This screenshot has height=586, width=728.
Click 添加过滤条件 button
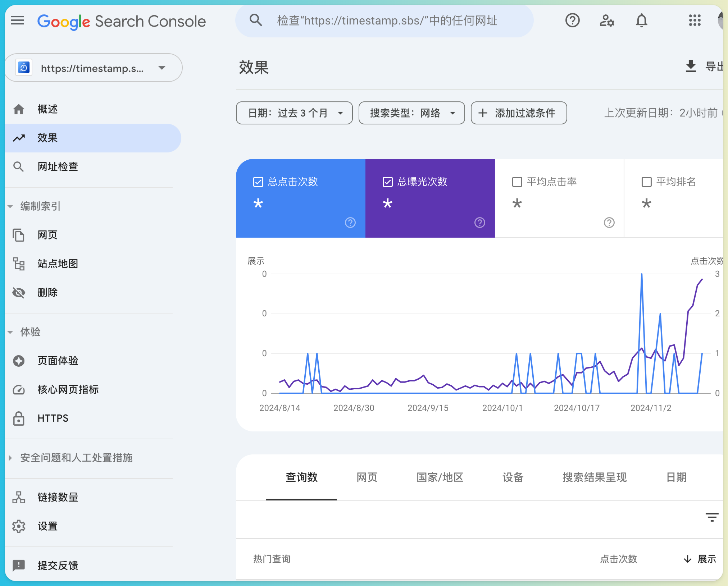[519, 113]
